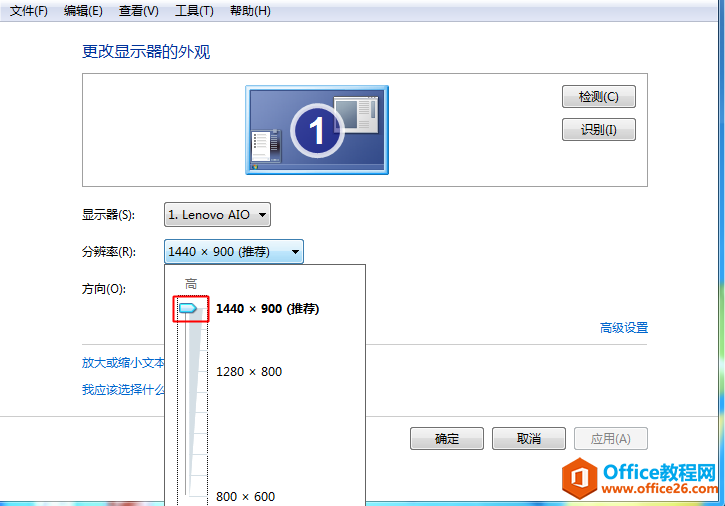Open the 我应该选择什么 help link
725x506 pixels.
(123, 389)
